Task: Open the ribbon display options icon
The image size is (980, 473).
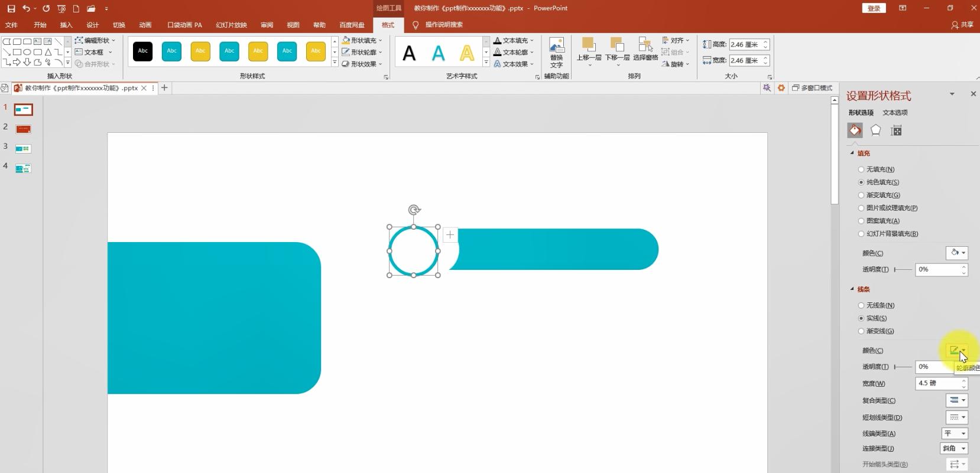Action: tap(903, 8)
